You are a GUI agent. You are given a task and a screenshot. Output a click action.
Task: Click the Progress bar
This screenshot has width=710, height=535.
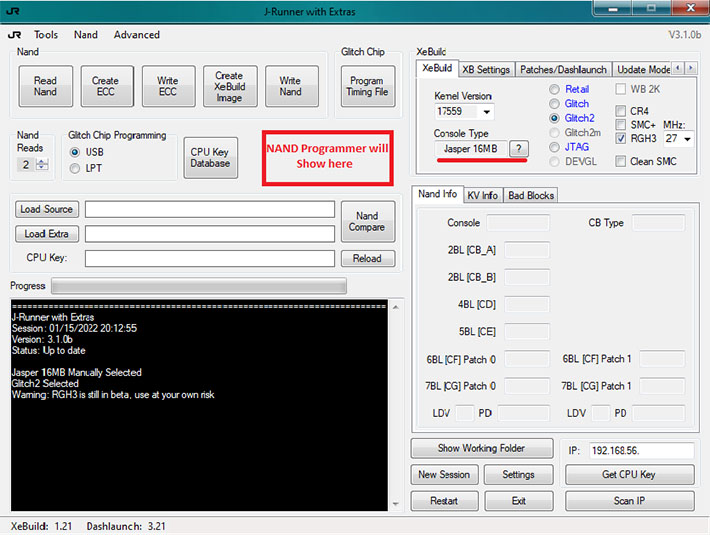pyautogui.click(x=199, y=286)
